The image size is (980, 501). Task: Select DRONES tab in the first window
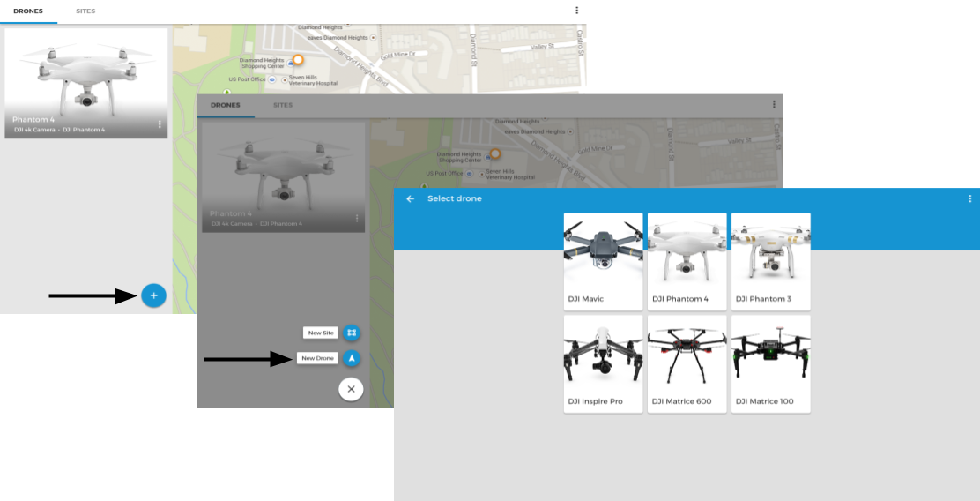coord(28,11)
